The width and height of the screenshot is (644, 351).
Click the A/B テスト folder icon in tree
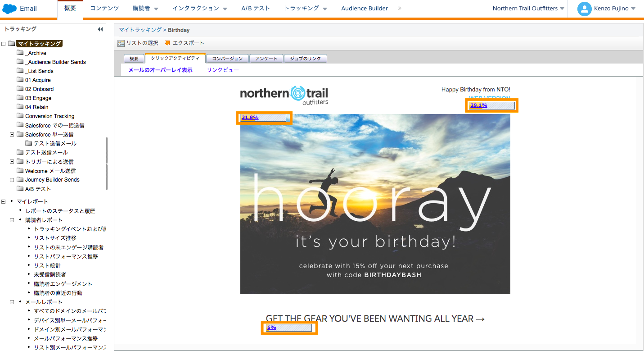click(20, 189)
